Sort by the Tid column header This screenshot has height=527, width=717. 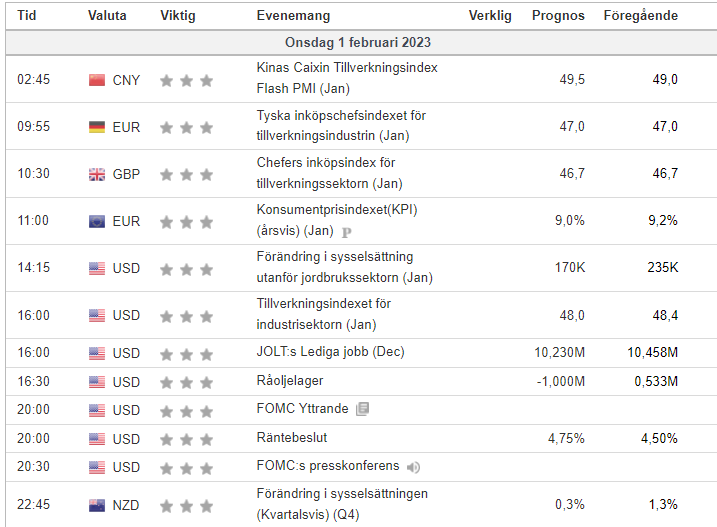27,16
